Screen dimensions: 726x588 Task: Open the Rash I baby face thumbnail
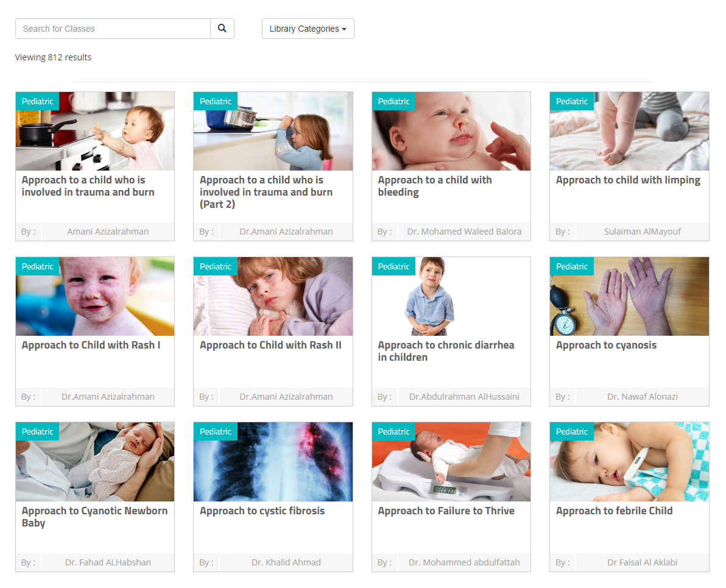[95, 297]
